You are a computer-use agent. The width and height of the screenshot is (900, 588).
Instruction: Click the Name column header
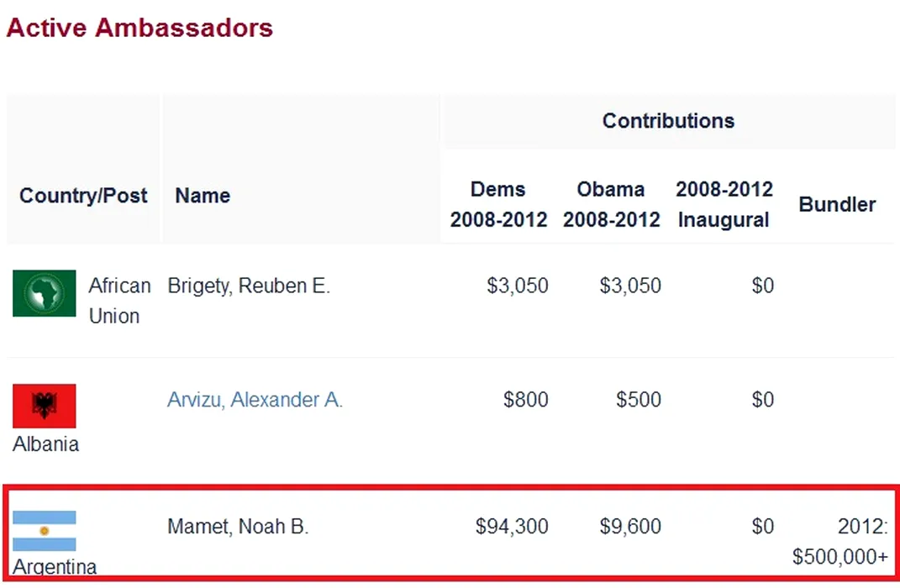[x=203, y=196]
